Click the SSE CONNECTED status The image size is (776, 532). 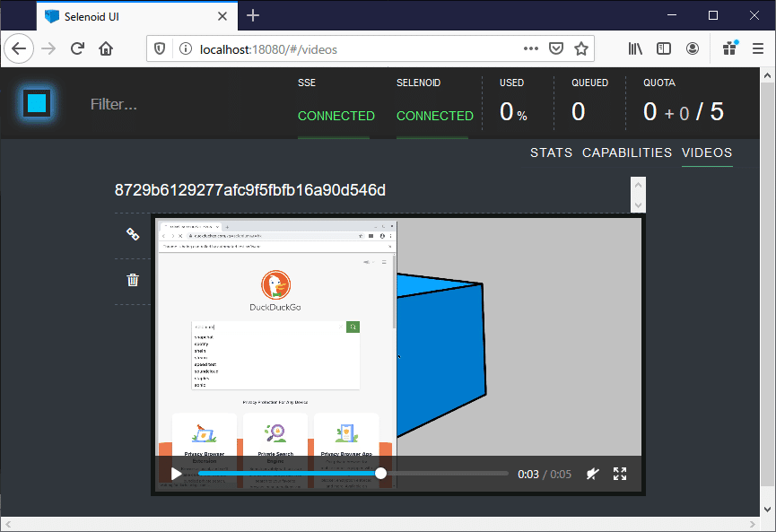336,116
